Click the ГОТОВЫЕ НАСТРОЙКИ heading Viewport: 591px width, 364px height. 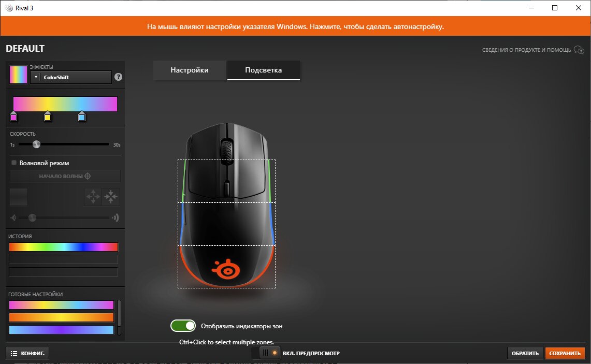(x=35, y=294)
